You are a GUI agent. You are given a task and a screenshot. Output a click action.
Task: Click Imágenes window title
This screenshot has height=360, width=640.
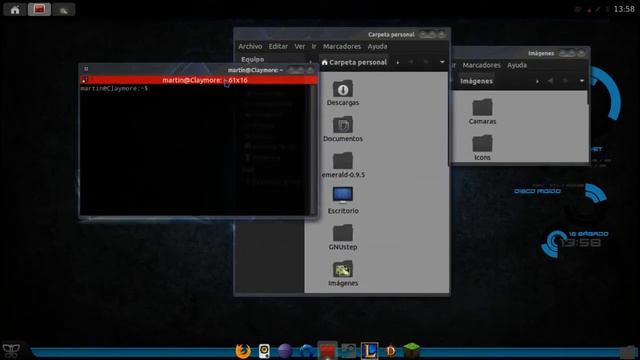click(x=541, y=53)
